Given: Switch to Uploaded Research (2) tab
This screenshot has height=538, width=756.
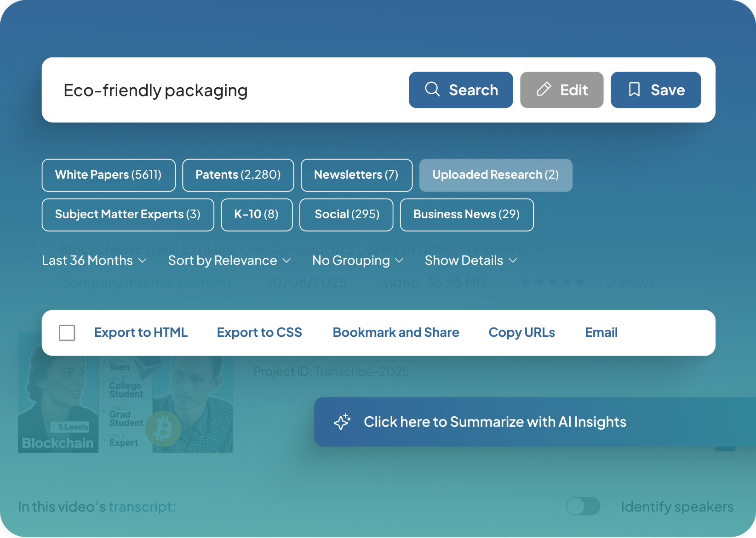Looking at the screenshot, I should pyautogui.click(x=496, y=175).
